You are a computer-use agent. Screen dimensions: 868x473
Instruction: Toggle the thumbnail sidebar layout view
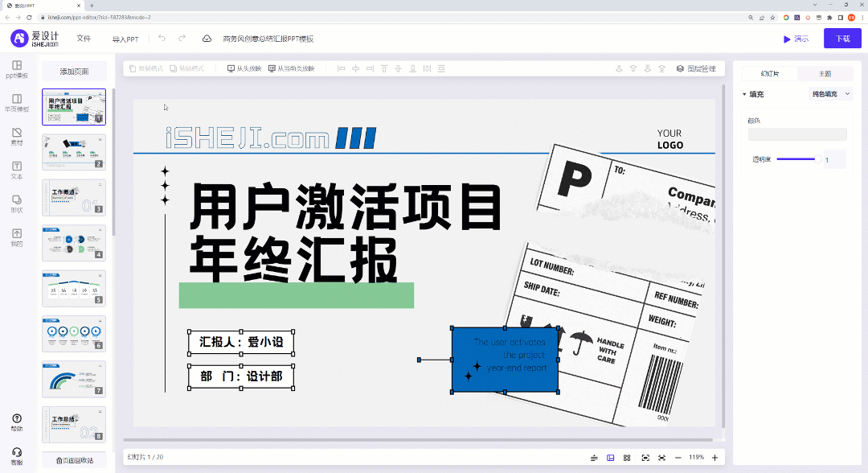pos(611,458)
